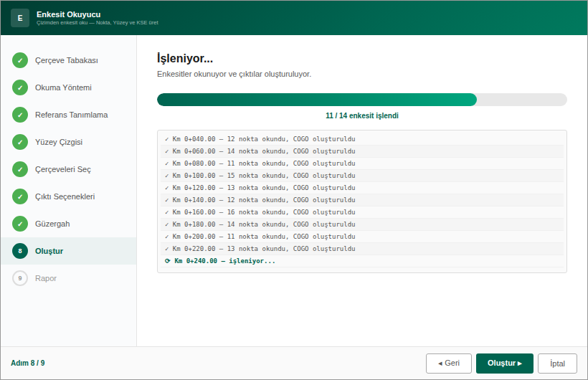Screen dimensions: 588x380
Task: Click the checkmark icon beside Çerçeve Tabakası
Action: (x=20, y=60)
